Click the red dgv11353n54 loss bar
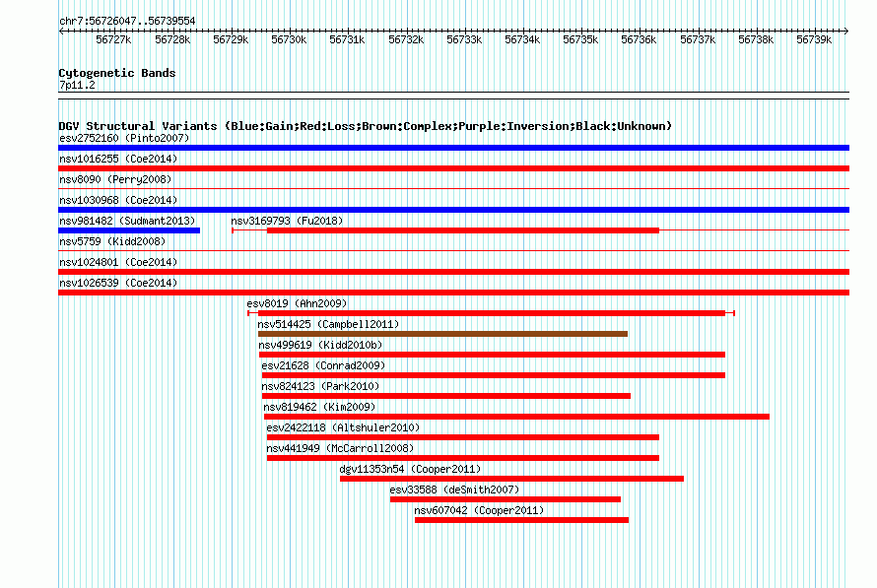877x588 pixels. 511,479
